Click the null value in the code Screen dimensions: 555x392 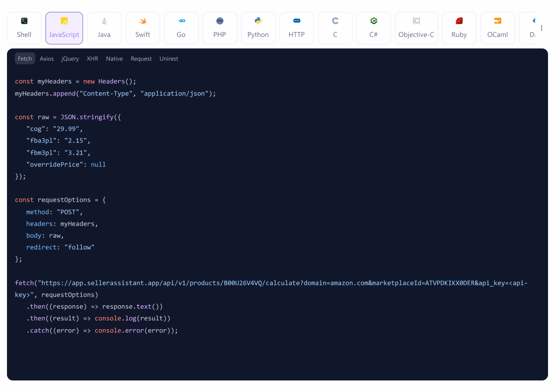pyautogui.click(x=98, y=164)
